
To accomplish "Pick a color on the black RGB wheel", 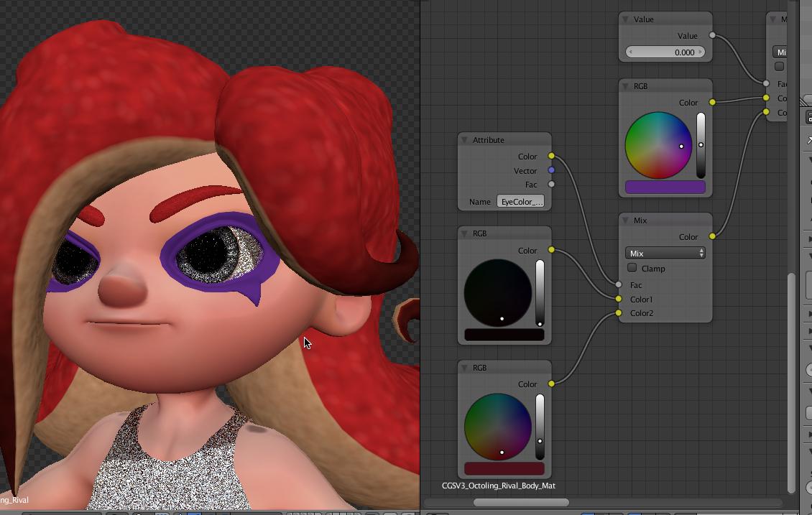I will [x=498, y=293].
